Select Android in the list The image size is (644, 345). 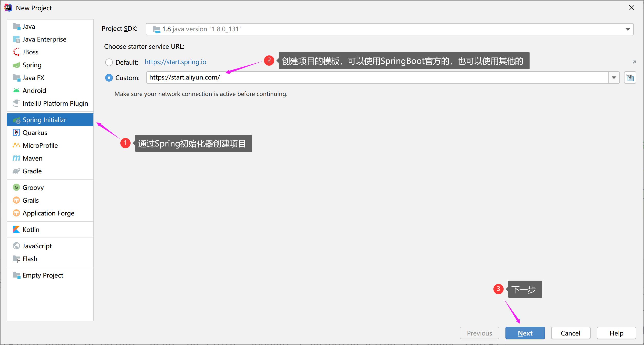pos(50,91)
